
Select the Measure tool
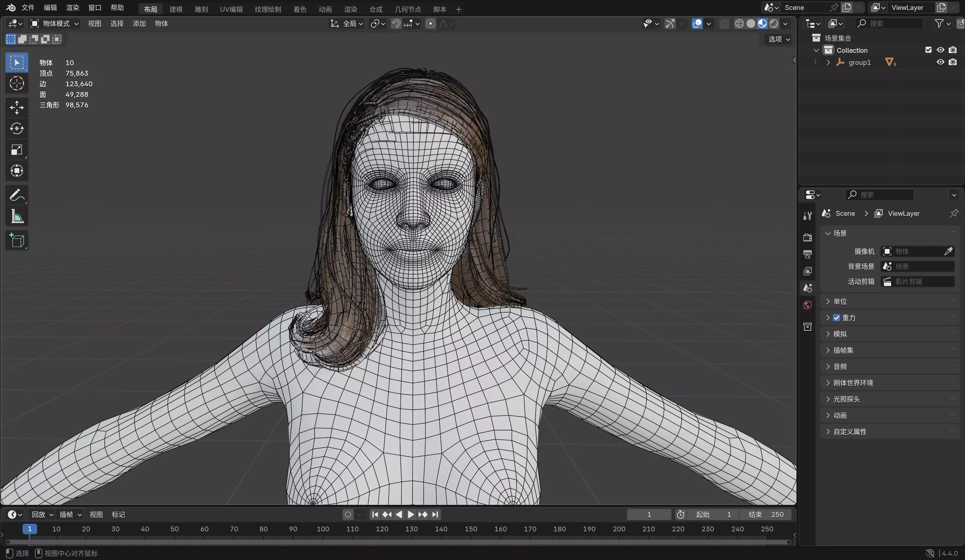click(17, 216)
